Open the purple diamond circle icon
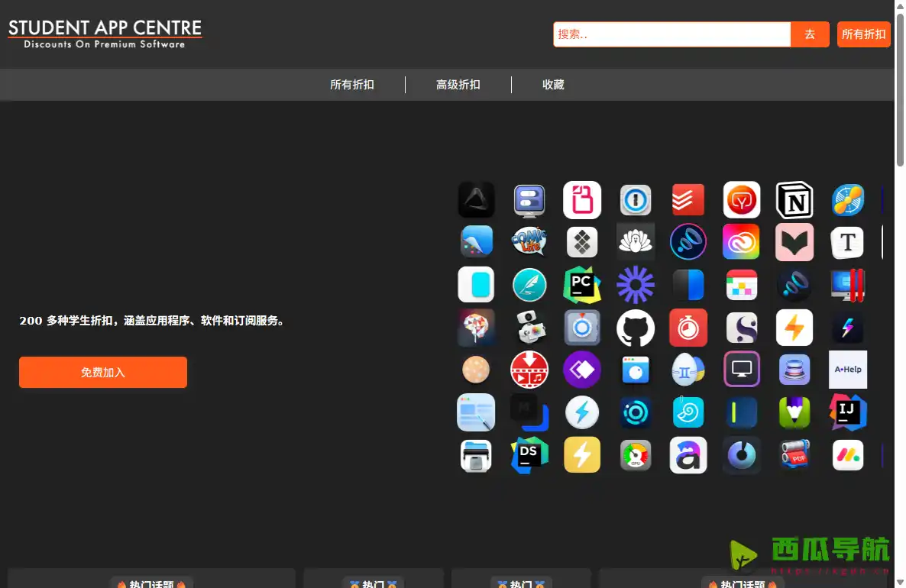The height and width of the screenshot is (588, 906). tap(582, 370)
